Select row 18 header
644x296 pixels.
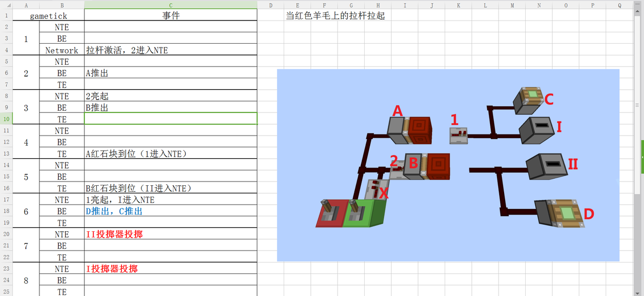point(6,211)
